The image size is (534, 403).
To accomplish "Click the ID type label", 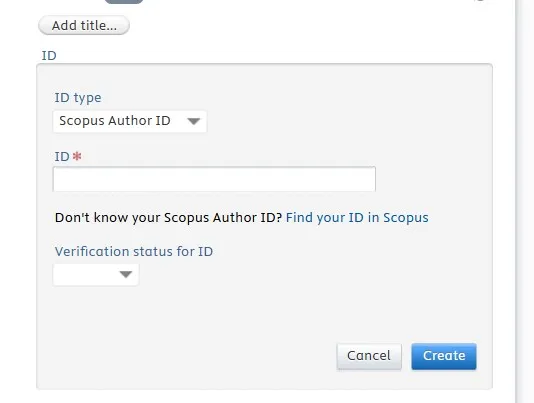I will 78,98.
